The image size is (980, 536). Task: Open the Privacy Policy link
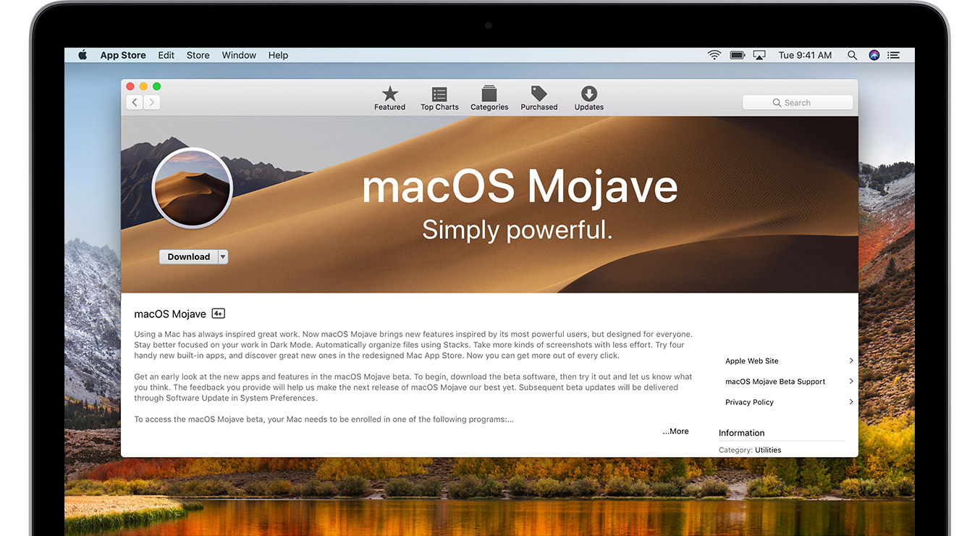pyautogui.click(x=749, y=402)
